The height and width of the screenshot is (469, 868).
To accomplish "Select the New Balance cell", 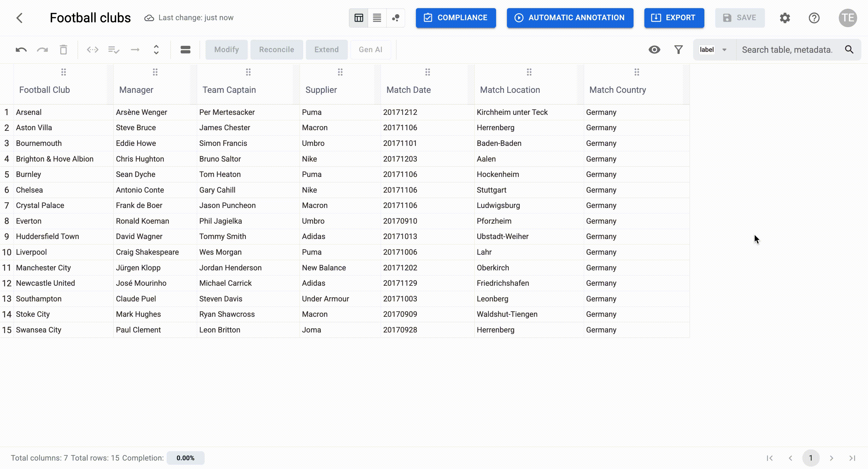I will (340, 268).
